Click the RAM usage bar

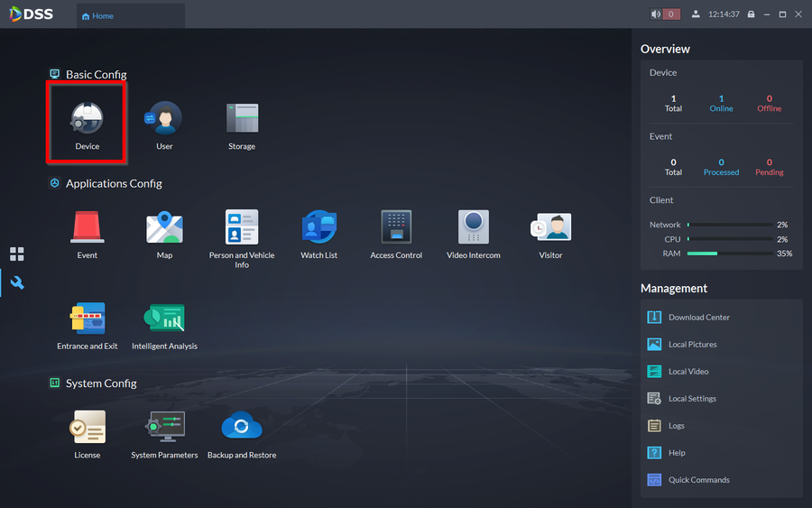(x=729, y=254)
